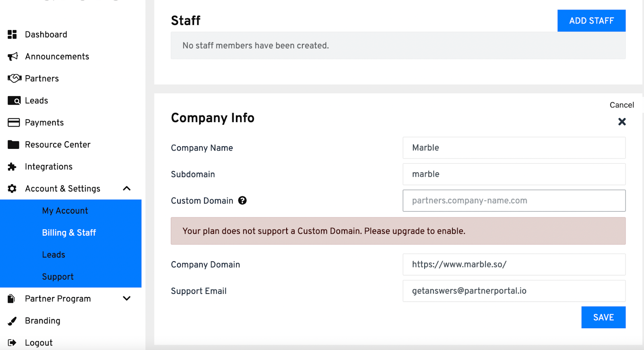Click the Resource Center folder icon

coord(13,144)
